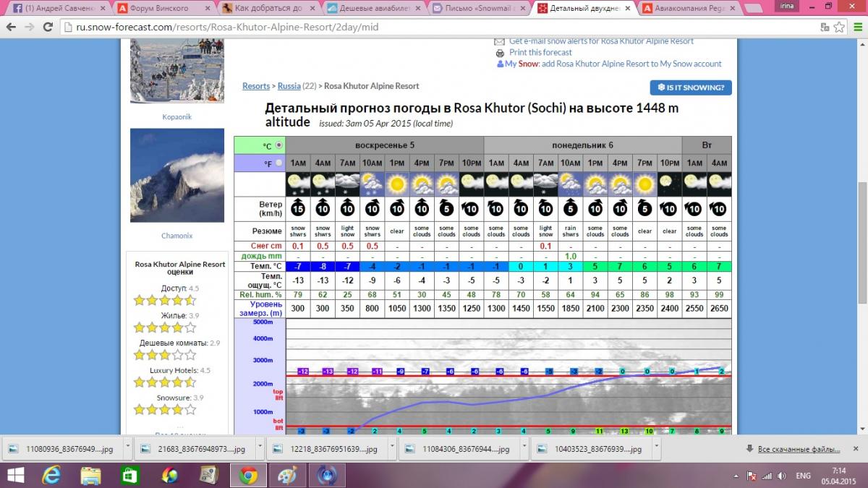
Task: Click the 7AM Monday light snow icon
Action: click(545, 183)
